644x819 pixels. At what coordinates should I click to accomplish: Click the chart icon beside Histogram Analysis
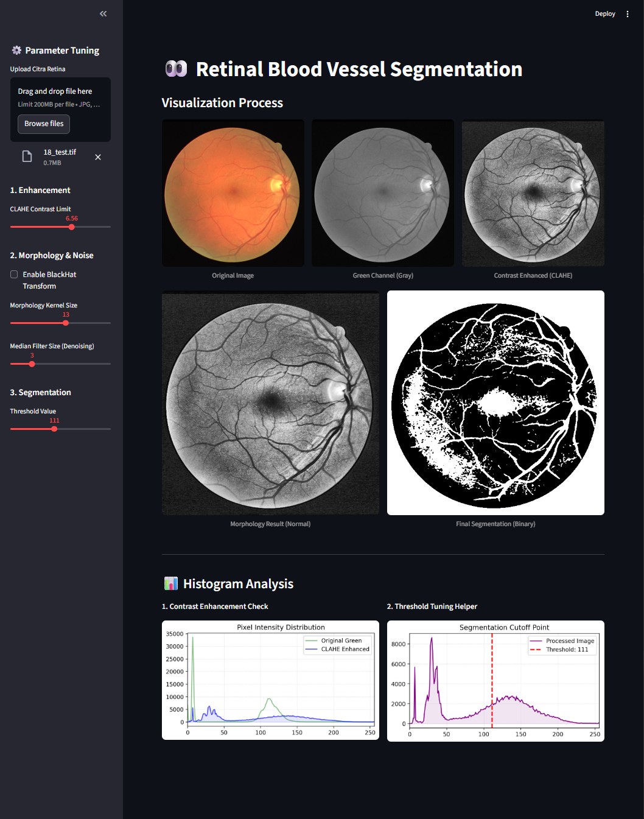[171, 583]
